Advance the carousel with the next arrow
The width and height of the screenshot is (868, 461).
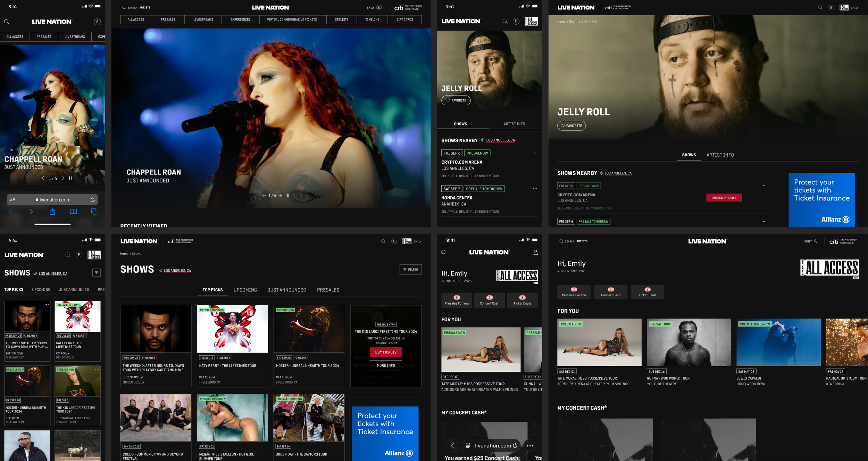(x=281, y=195)
